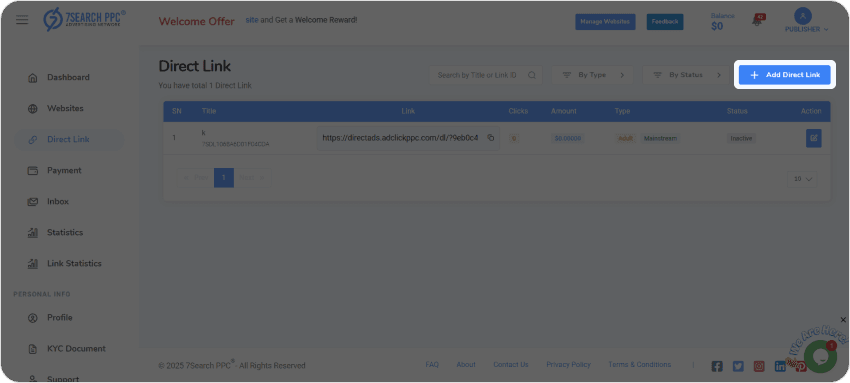Click the Dashboard home icon
The image size is (850, 383).
(33, 77)
